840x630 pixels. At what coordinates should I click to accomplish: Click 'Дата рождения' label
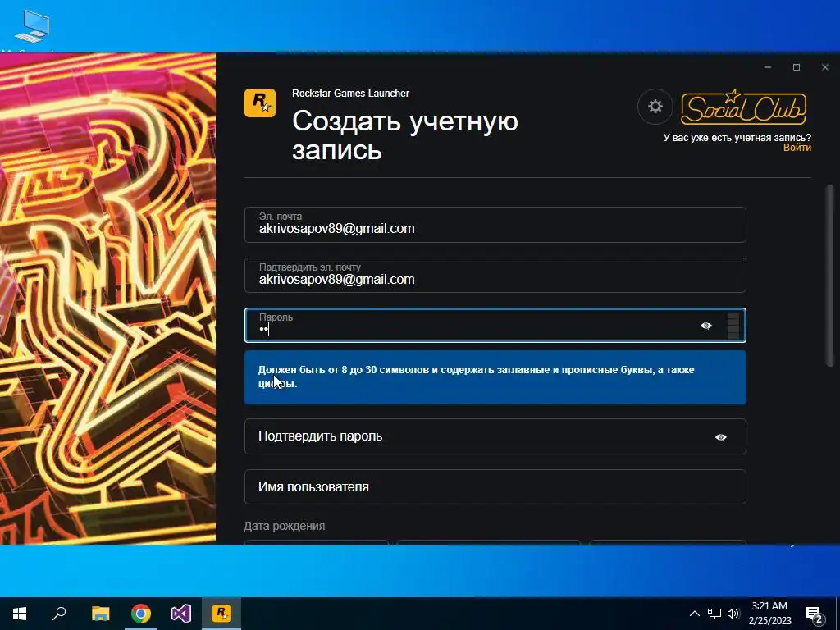point(285,526)
